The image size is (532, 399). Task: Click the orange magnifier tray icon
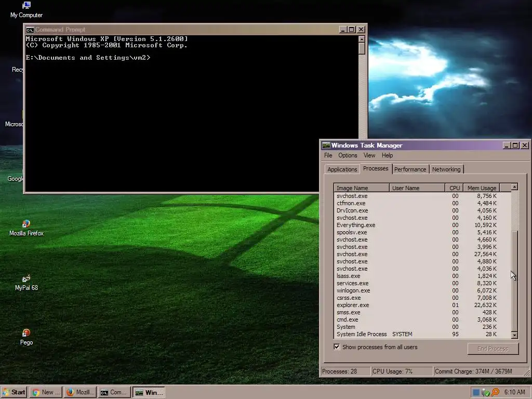[x=495, y=392]
